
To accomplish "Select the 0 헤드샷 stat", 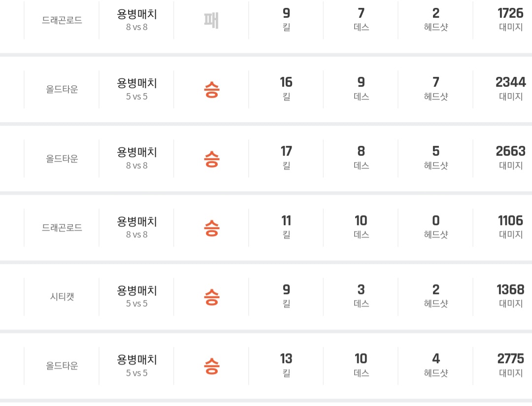I will pyautogui.click(x=436, y=221).
